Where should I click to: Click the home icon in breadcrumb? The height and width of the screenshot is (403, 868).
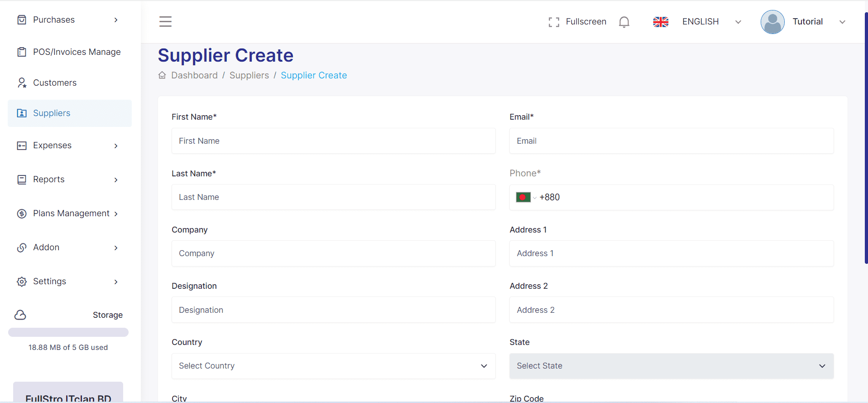click(162, 75)
